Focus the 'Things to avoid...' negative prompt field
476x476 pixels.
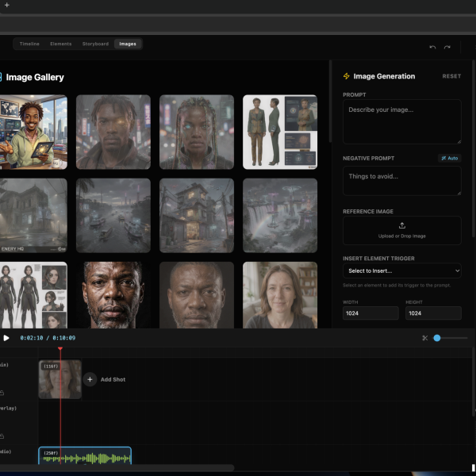click(x=402, y=181)
